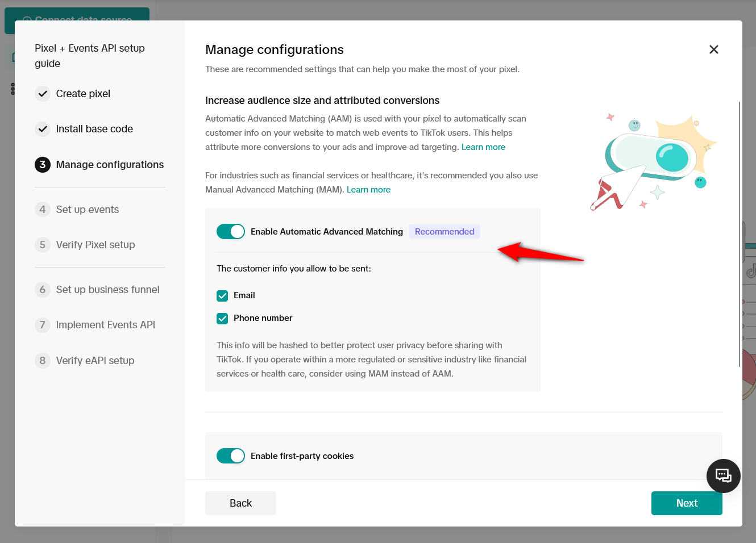The width and height of the screenshot is (756, 543).
Task: Open Learn more link about MAM
Action: point(368,190)
